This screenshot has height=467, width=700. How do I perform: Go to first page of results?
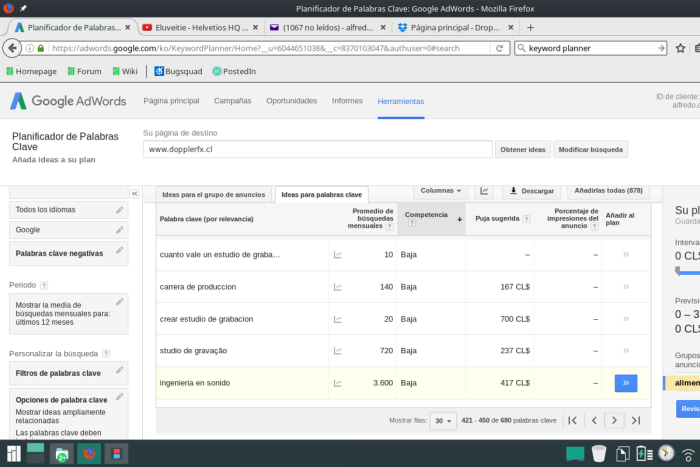tap(573, 420)
